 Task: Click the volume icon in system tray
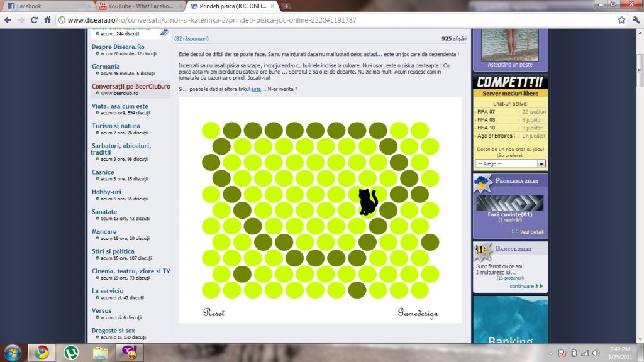pyautogui.click(x=596, y=353)
